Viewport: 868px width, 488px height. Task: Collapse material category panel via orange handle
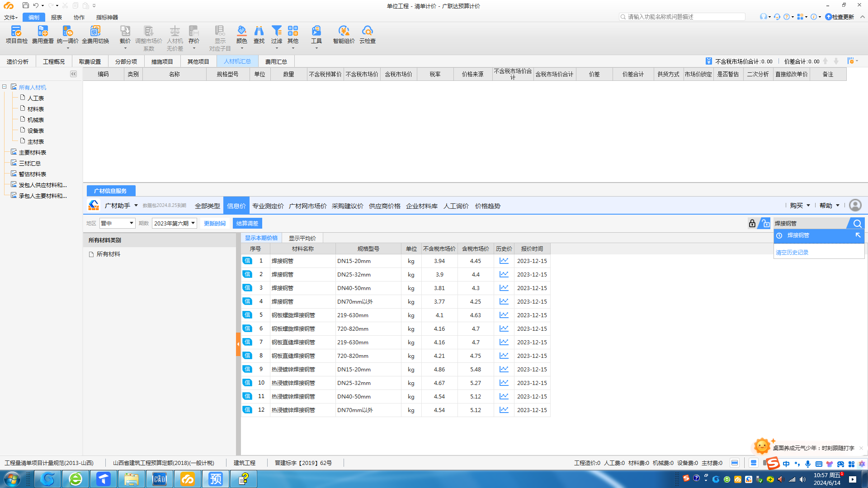pos(238,344)
